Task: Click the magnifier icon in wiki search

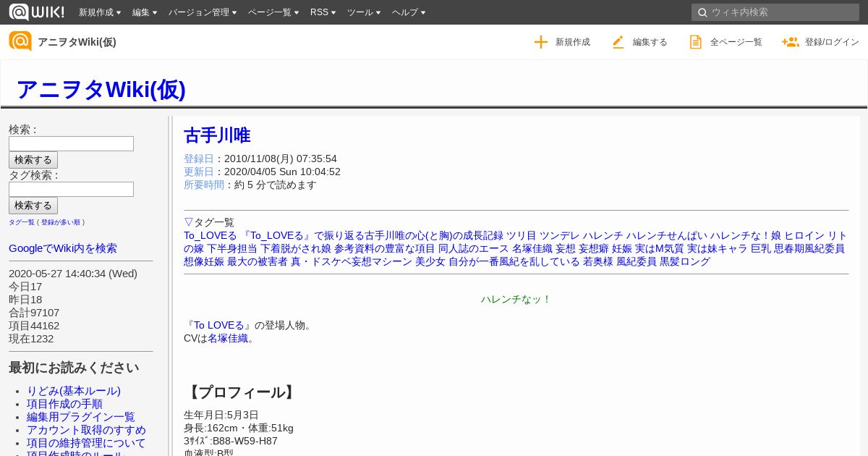Action: 702,12
